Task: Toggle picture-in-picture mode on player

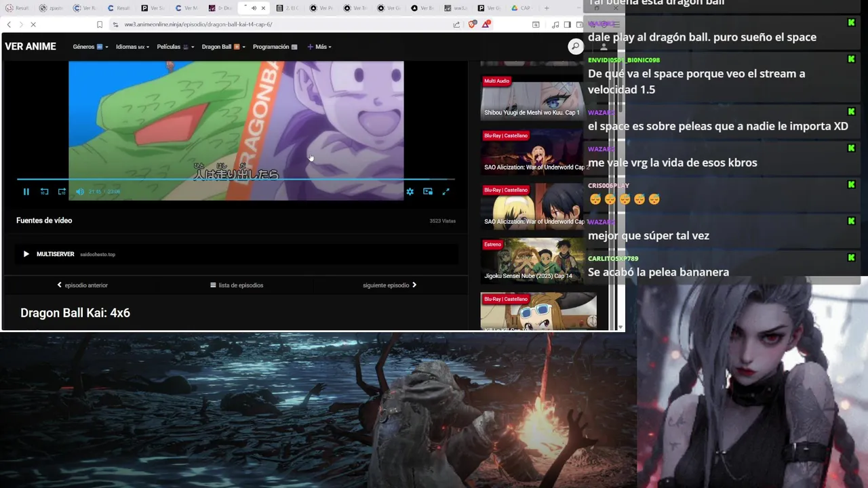Action: [x=428, y=192]
